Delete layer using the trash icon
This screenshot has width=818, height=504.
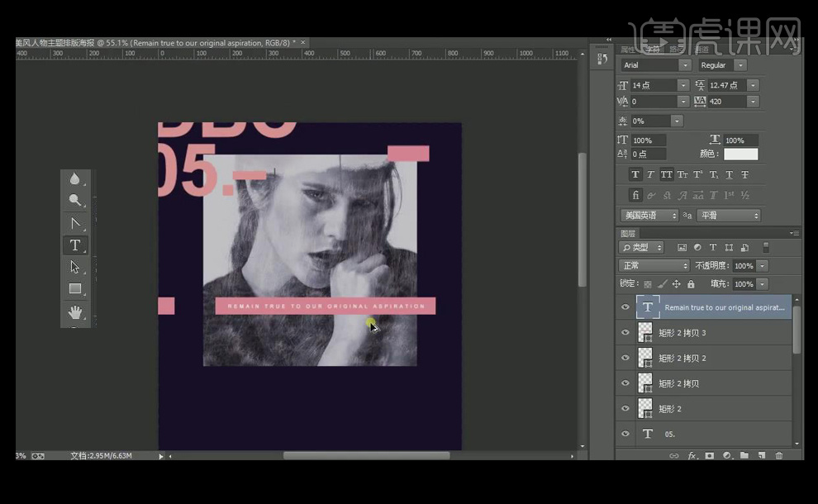coord(778,455)
